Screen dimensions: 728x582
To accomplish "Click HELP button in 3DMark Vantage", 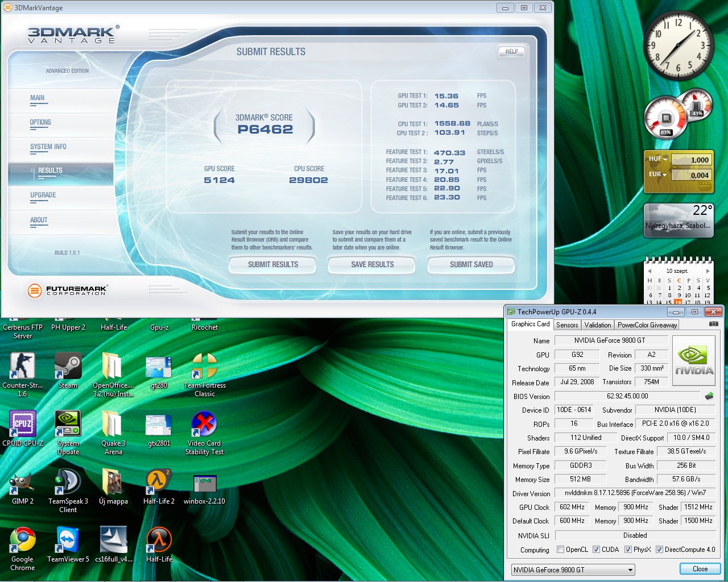I will point(511,51).
